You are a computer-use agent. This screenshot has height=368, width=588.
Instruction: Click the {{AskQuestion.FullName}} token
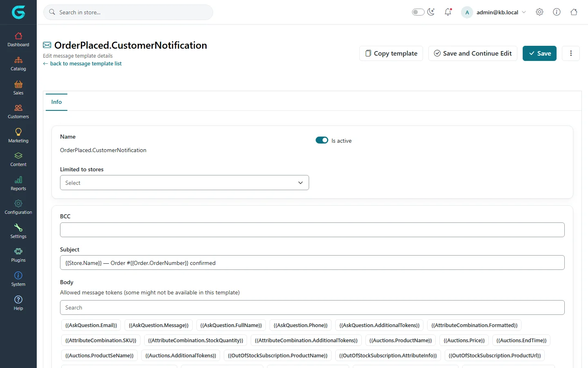[x=231, y=325]
